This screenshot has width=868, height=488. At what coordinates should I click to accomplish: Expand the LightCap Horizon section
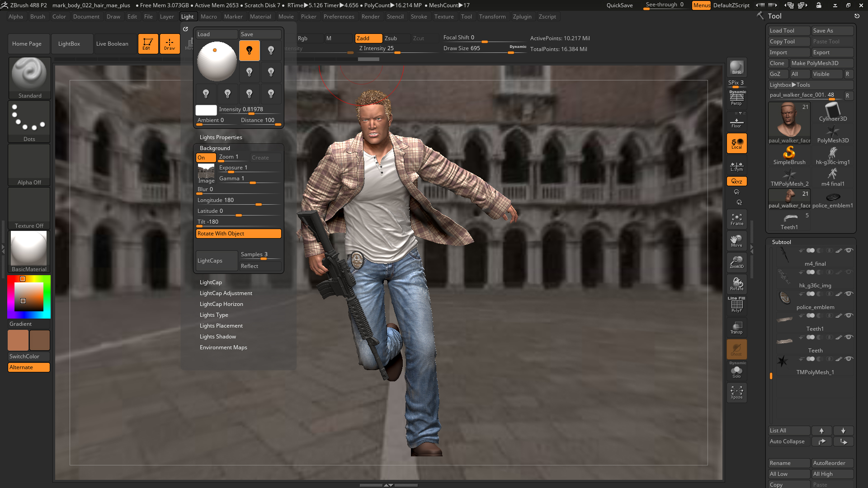[x=222, y=304]
